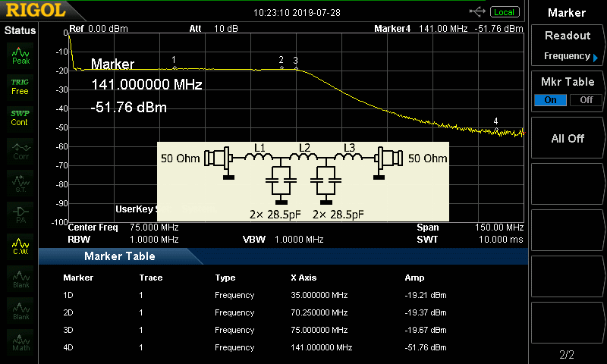
Task: Click the S.T. status icon
Action: tap(20, 181)
